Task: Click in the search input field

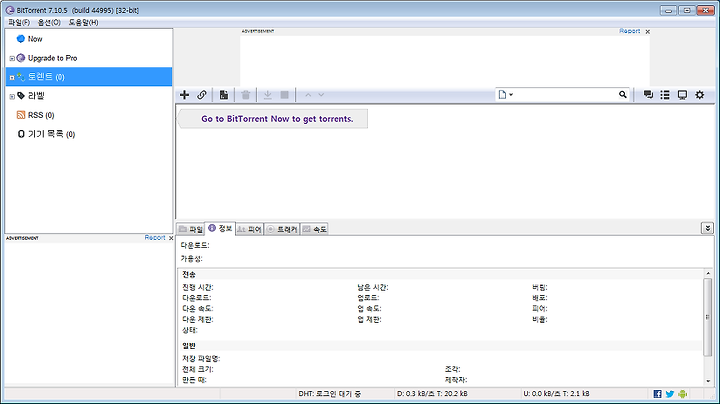Action: tap(566, 95)
